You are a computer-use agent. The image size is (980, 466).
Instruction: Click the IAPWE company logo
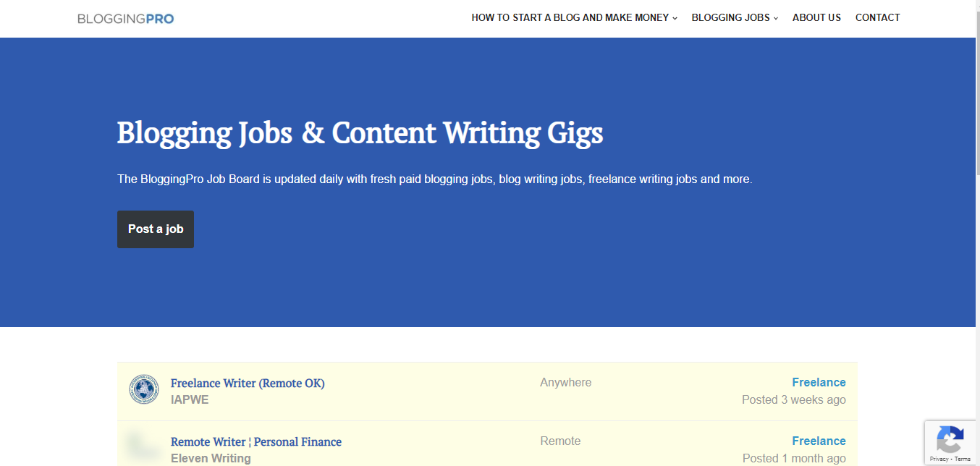point(144,389)
